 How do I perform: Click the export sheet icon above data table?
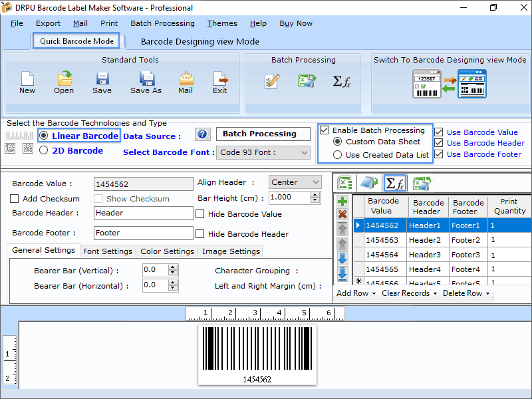click(422, 184)
